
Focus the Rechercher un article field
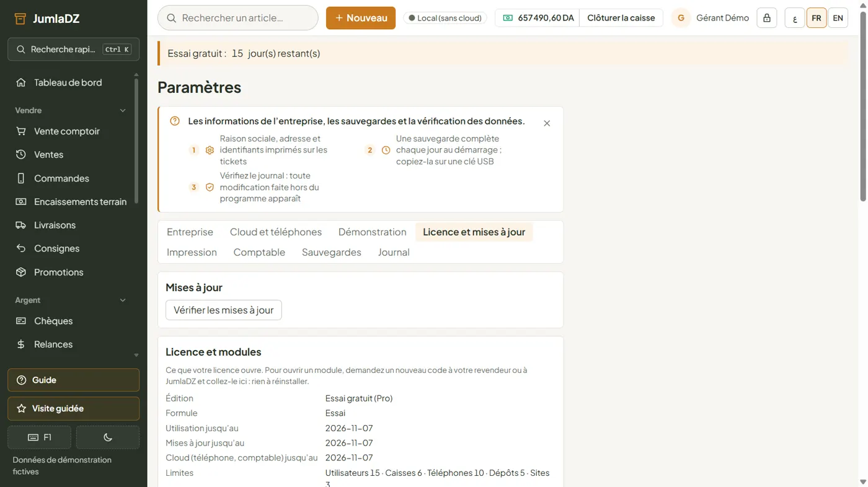tap(238, 18)
